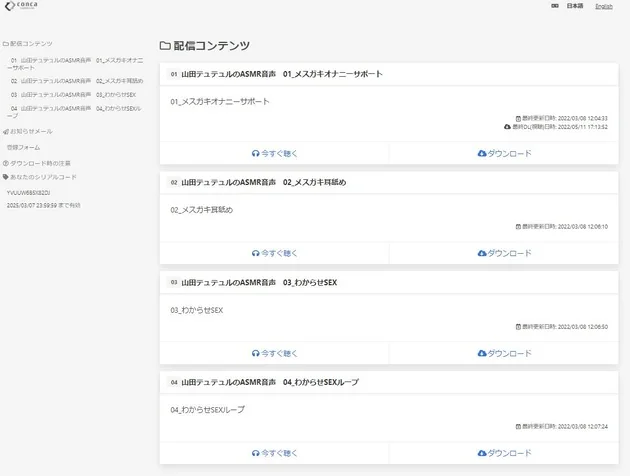Click the 04_わからせSEXループ track title header
Screen dimensions: 630x476
point(270,382)
